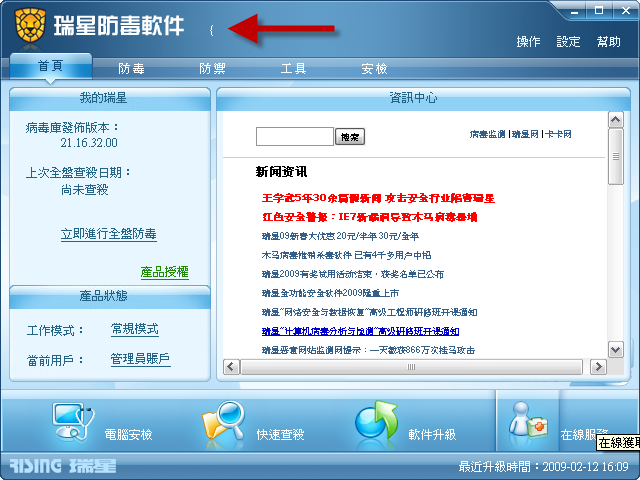Click the 常規模式 work mode link

pos(135,329)
